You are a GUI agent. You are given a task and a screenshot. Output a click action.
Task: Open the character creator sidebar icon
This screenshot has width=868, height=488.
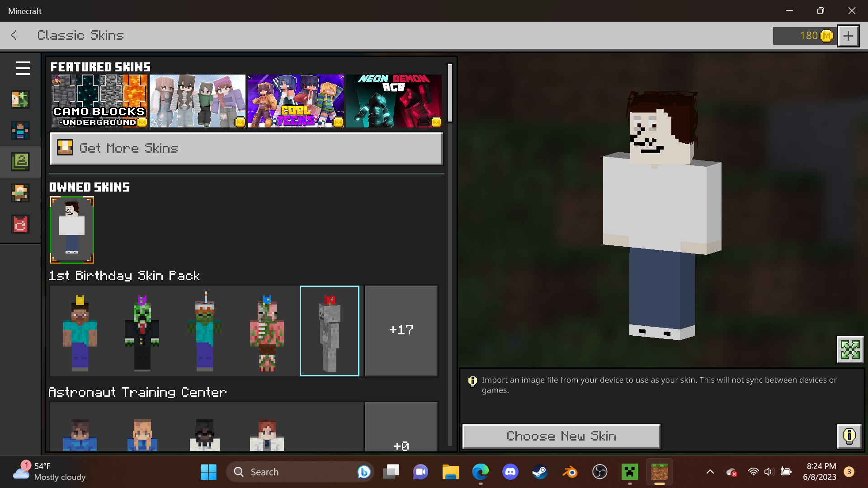(x=20, y=100)
